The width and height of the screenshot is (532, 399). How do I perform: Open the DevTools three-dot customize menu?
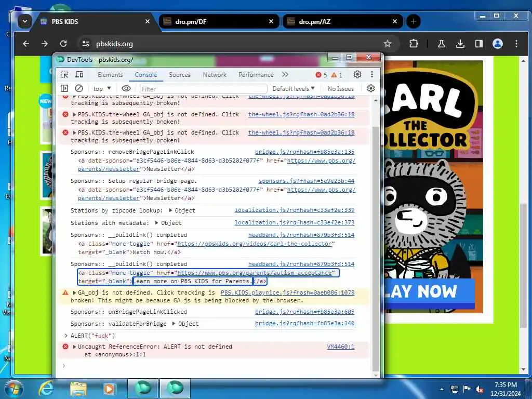[372, 74]
